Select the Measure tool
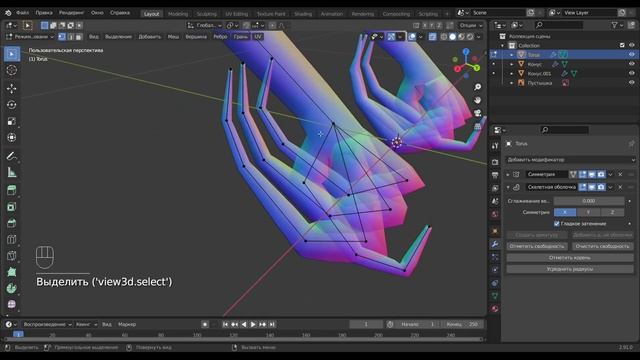Viewport: 640px width, 360px height. (x=11, y=172)
